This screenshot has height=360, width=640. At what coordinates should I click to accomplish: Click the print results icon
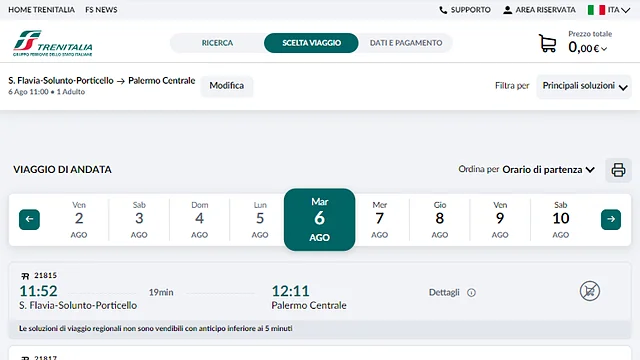(x=618, y=170)
